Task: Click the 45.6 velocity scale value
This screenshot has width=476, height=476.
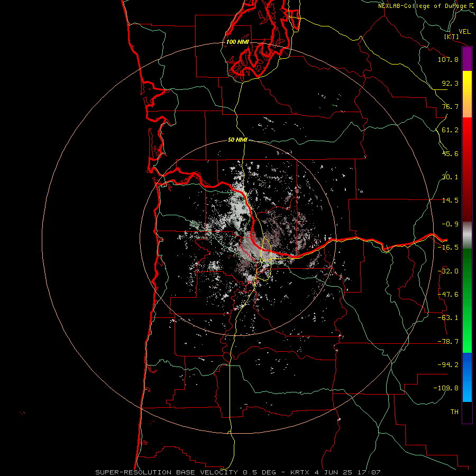Action: (450, 153)
